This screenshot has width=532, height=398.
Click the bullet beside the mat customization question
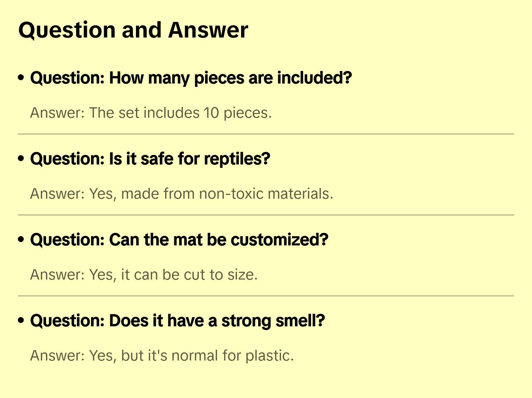[x=21, y=240]
